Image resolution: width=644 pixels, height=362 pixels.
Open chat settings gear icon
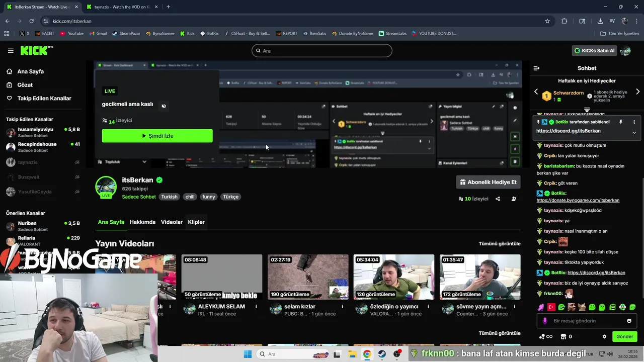click(x=604, y=337)
